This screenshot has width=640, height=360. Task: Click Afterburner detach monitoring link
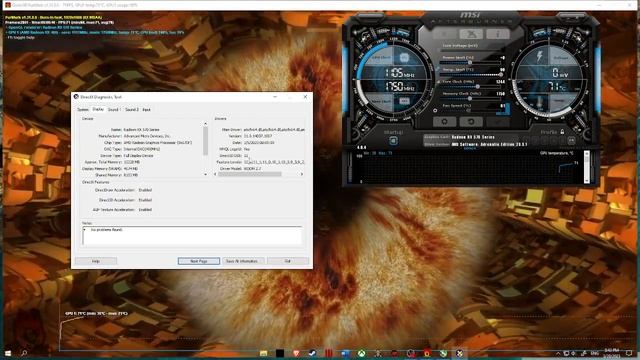coord(470,149)
